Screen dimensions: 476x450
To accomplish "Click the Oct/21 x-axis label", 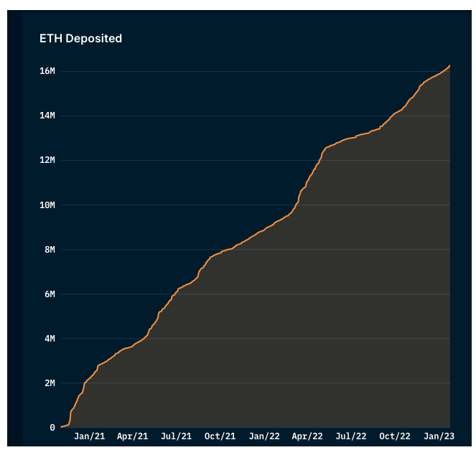I will point(220,436).
